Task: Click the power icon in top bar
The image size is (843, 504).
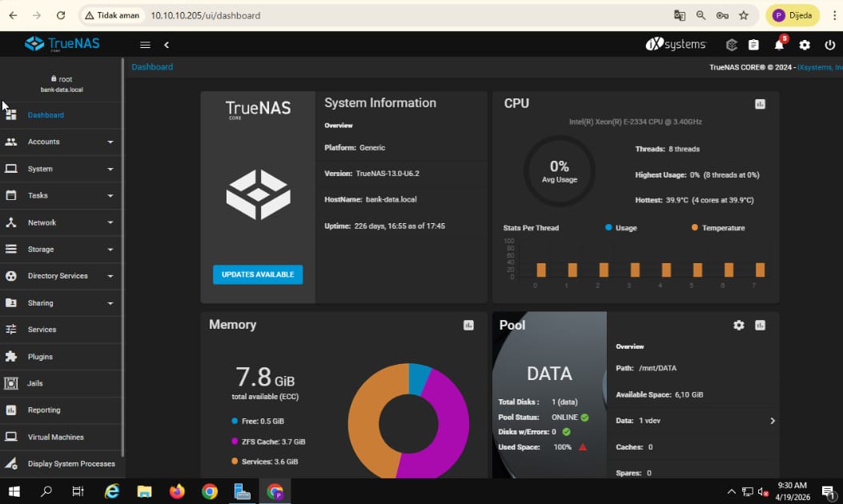Action: pyautogui.click(x=829, y=46)
